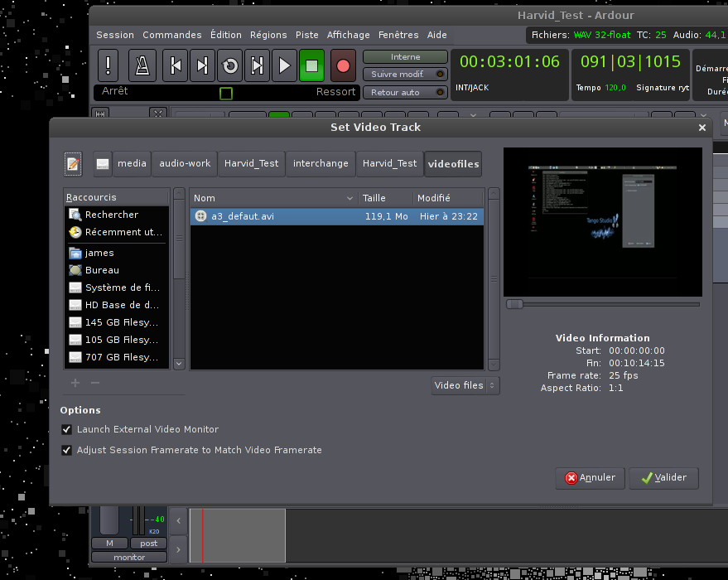Click Valider button
This screenshot has height=580, width=728.
pyautogui.click(x=664, y=478)
